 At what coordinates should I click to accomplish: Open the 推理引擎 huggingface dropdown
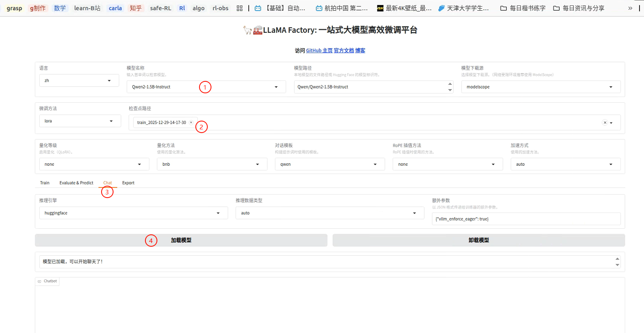(x=134, y=213)
